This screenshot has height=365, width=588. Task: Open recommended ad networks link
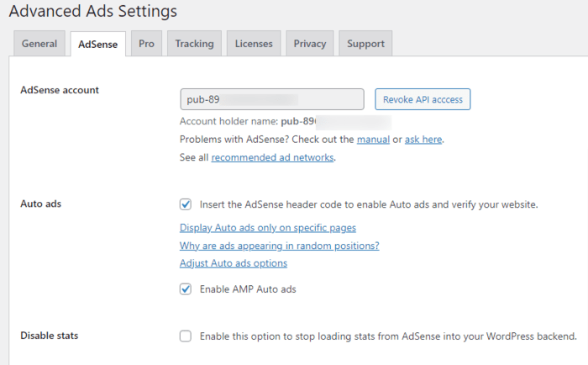(x=272, y=157)
